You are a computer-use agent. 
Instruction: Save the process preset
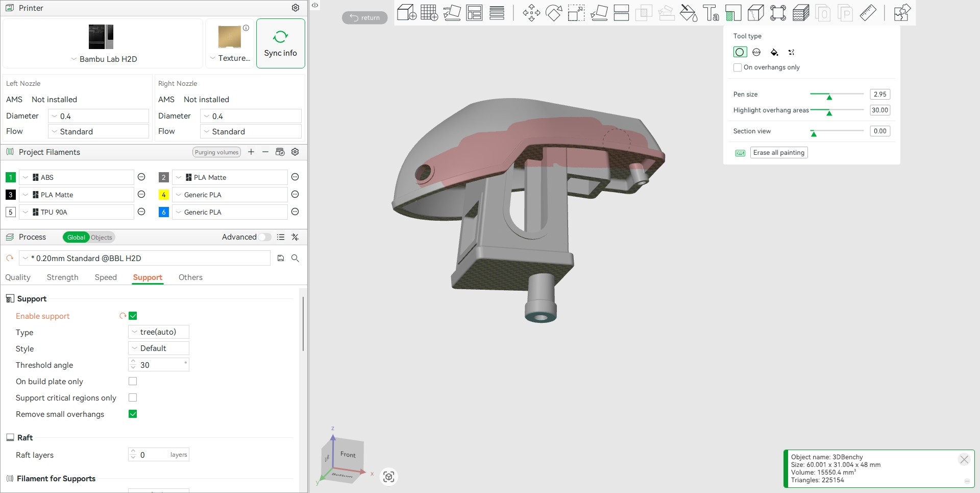(281, 258)
